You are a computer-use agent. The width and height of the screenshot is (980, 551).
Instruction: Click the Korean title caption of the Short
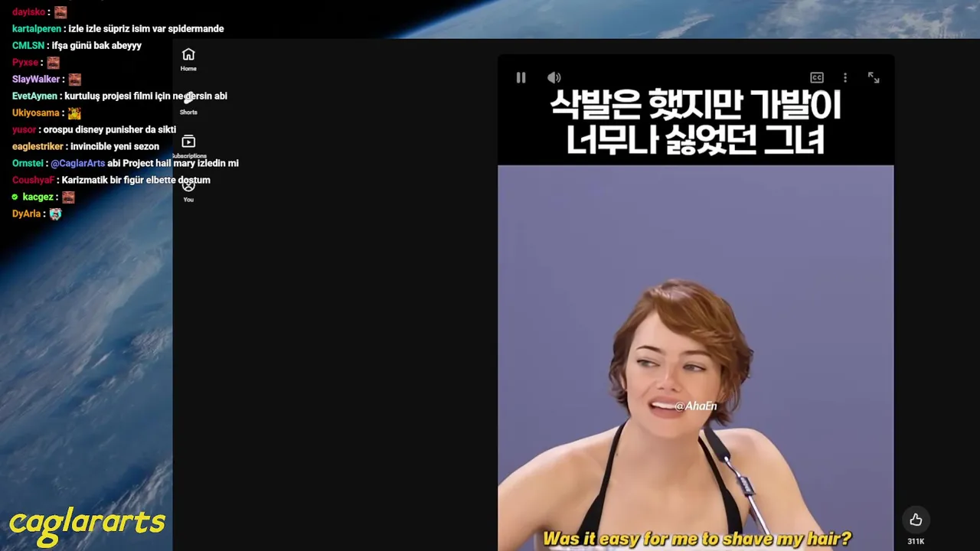pos(695,122)
